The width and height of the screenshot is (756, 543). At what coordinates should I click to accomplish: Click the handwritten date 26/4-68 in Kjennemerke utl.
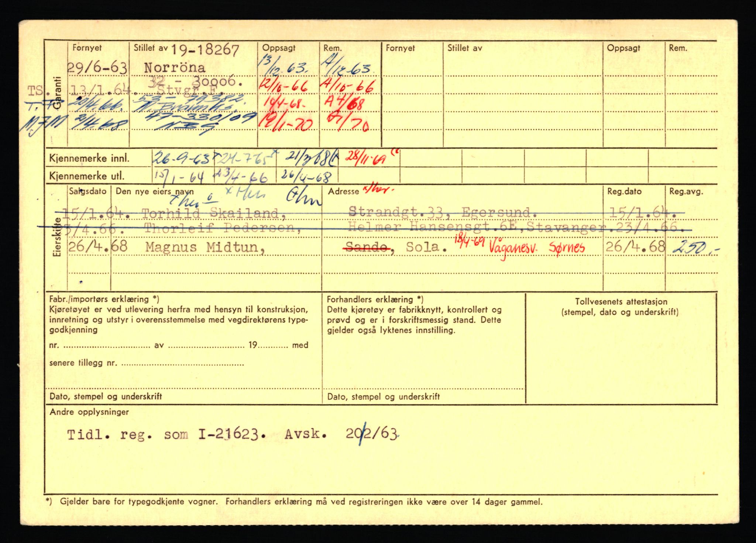point(306,176)
